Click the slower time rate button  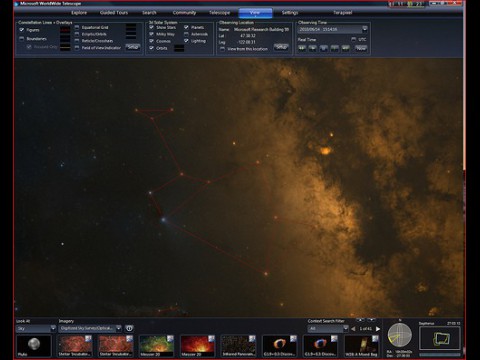click(313, 48)
